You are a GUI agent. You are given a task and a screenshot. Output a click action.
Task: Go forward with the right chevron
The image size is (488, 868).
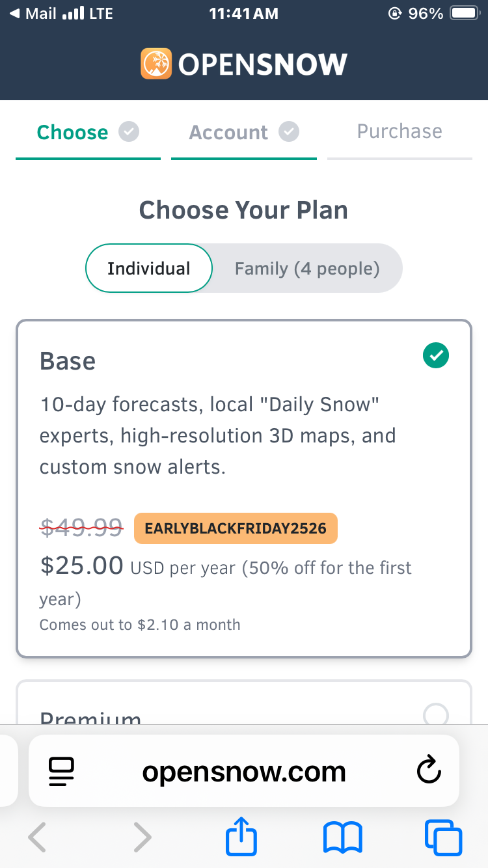pos(142,837)
